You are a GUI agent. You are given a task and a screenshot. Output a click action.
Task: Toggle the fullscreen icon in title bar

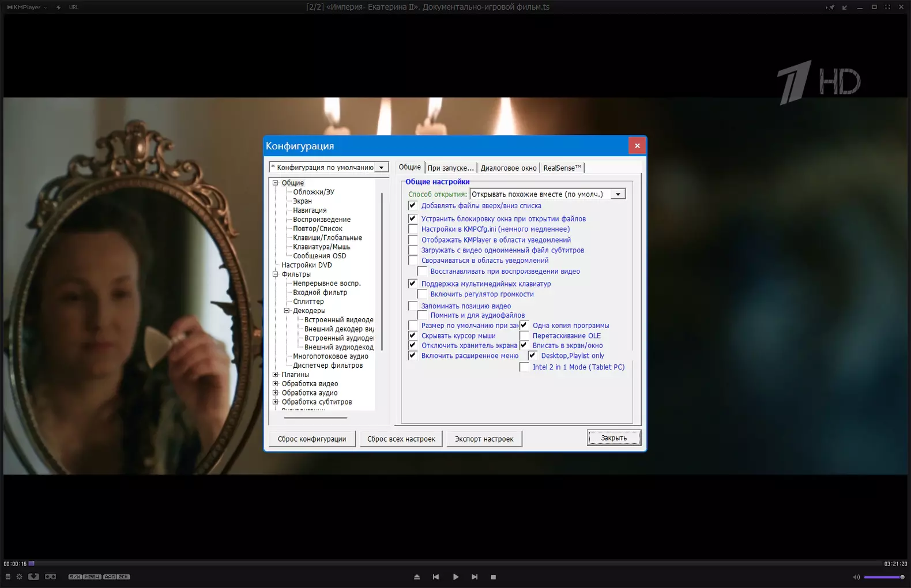click(x=887, y=7)
